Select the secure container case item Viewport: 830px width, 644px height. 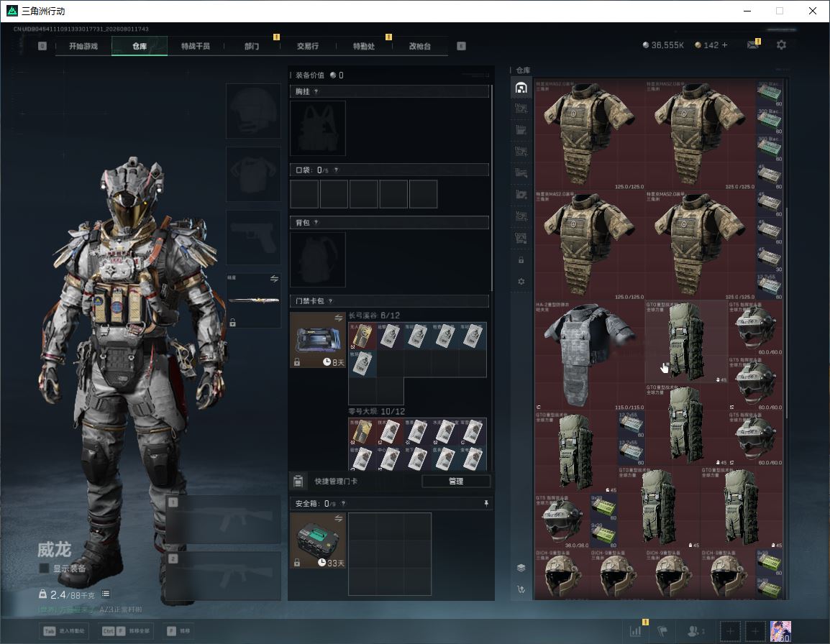(318, 540)
